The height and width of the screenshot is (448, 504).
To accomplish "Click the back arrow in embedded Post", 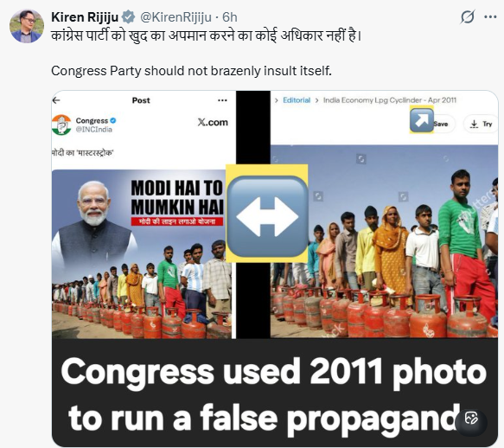I will pyautogui.click(x=56, y=100).
